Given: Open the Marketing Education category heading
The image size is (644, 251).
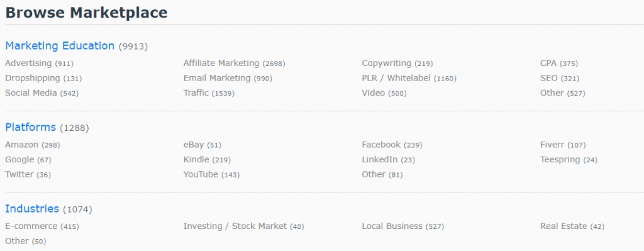Looking at the screenshot, I should [x=60, y=45].
